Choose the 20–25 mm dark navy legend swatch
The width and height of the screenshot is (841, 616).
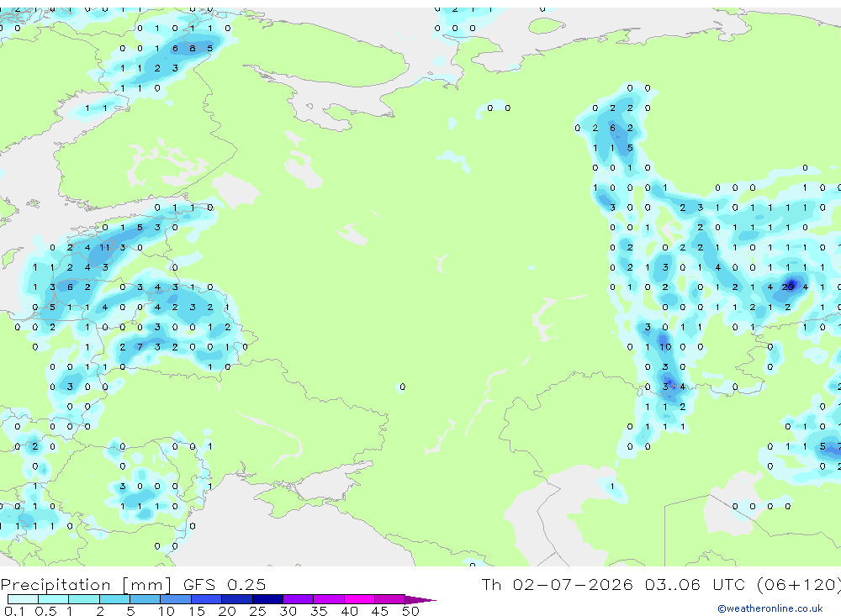(x=237, y=599)
